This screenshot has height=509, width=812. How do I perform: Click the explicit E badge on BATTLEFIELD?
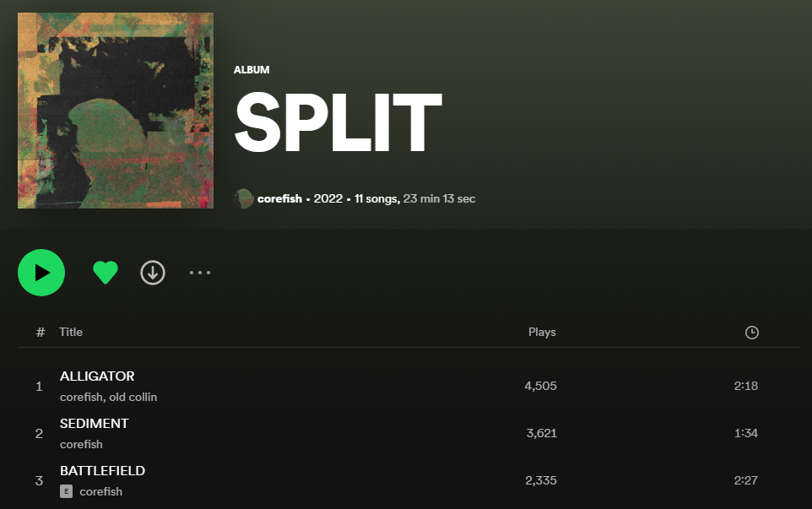67,491
